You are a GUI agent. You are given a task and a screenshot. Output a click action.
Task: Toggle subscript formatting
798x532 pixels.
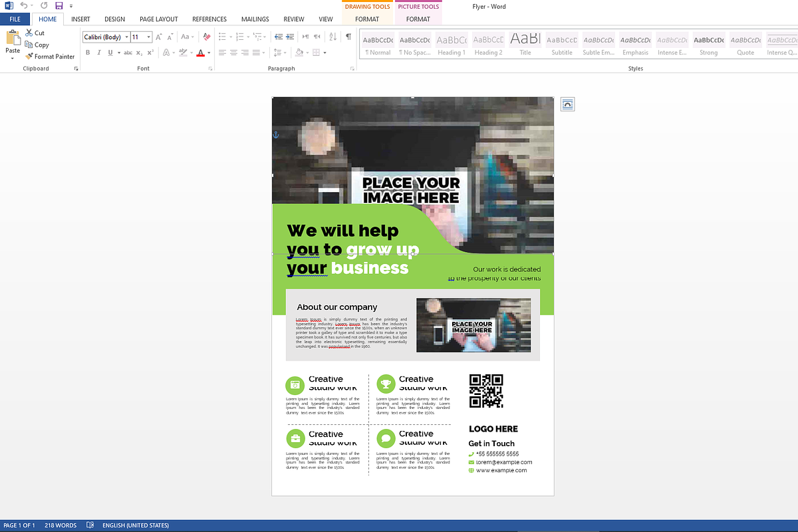[x=139, y=53]
